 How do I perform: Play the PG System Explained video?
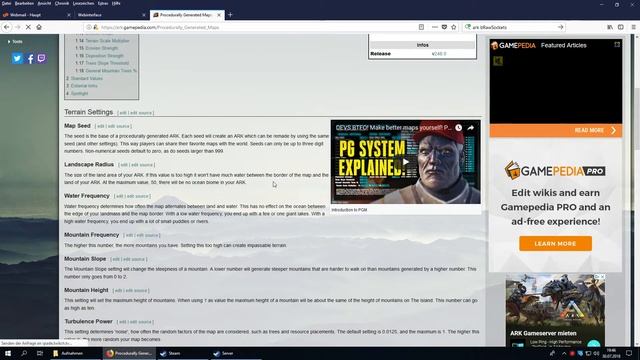click(405, 162)
